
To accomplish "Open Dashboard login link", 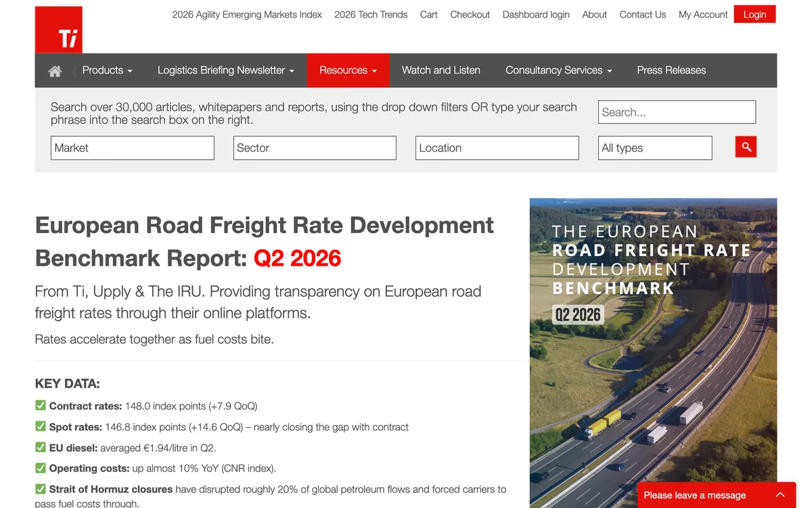I will coord(536,14).
